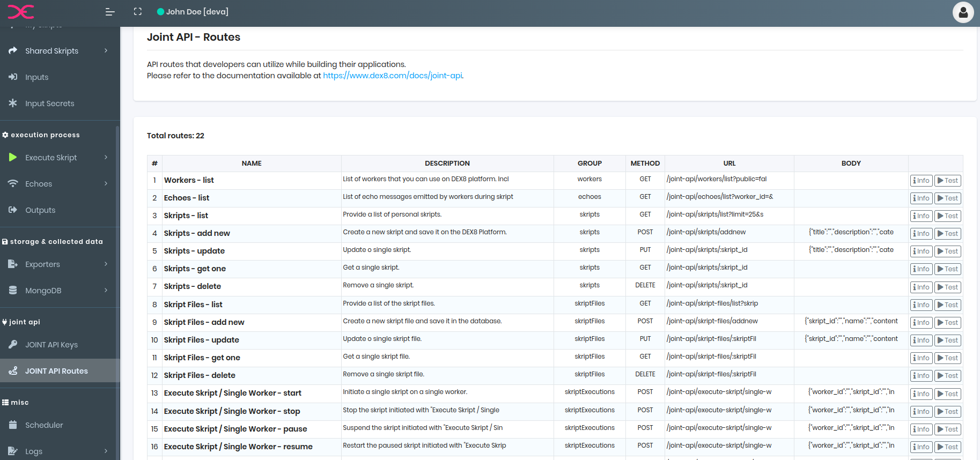Click the 'Skripts - add new' name cell
980x460 pixels.
click(x=252, y=233)
